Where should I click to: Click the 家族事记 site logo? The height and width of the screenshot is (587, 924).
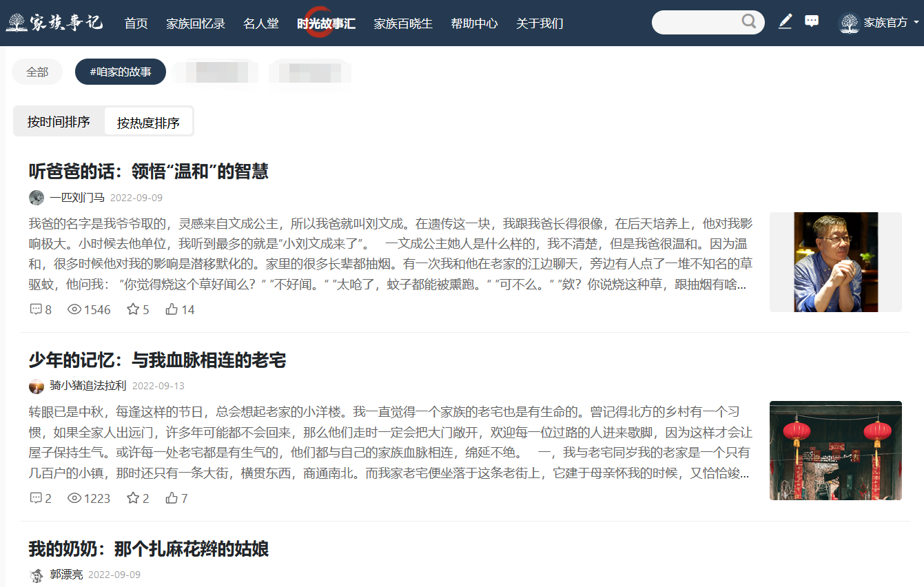[x=54, y=23]
